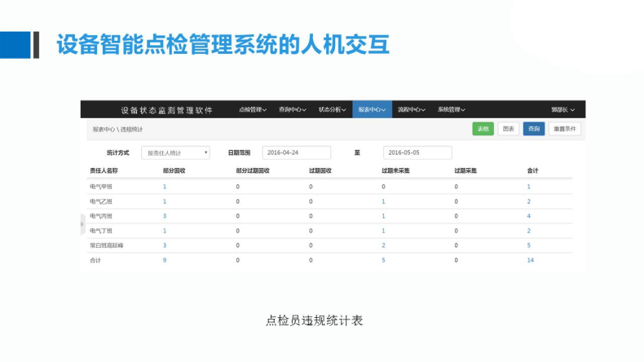Screen dimensions: 644x362
Task: Click the end date field 2016-05-05
Action: (x=417, y=152)
